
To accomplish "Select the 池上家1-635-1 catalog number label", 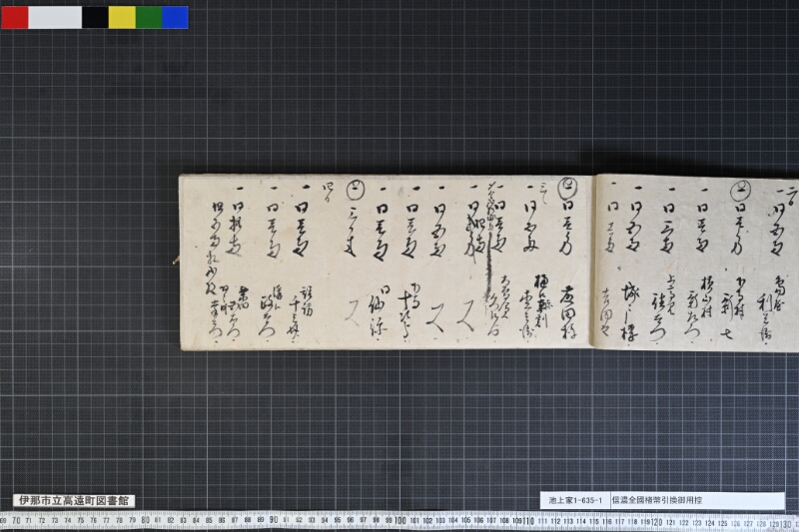I will pyautogui.click(x=575, y=500).
